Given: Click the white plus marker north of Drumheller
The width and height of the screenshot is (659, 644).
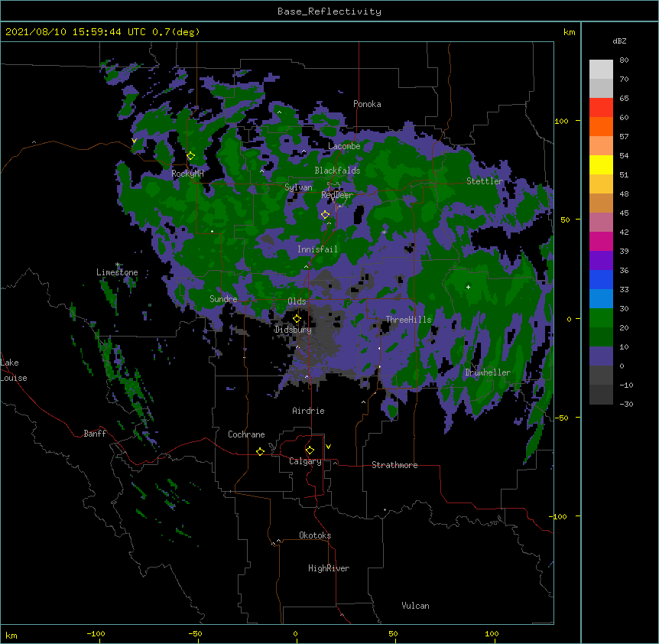Looking at the screenshot, I should [468, 287].
